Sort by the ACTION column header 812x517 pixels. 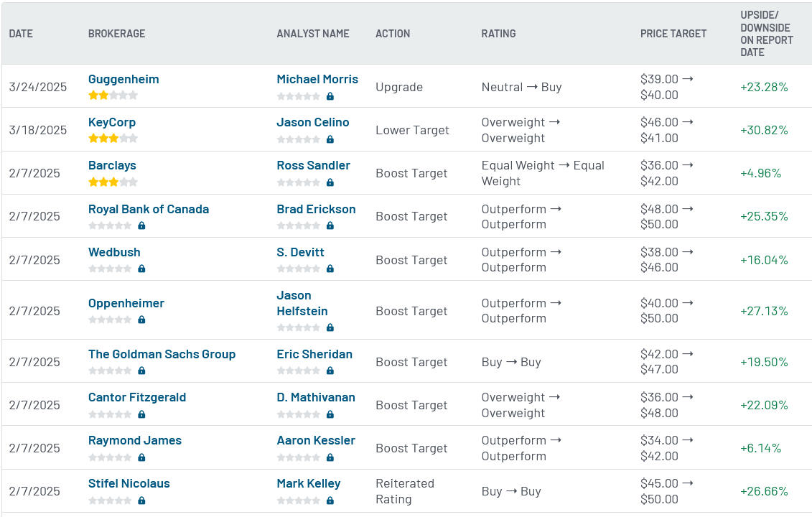point(393,34)
